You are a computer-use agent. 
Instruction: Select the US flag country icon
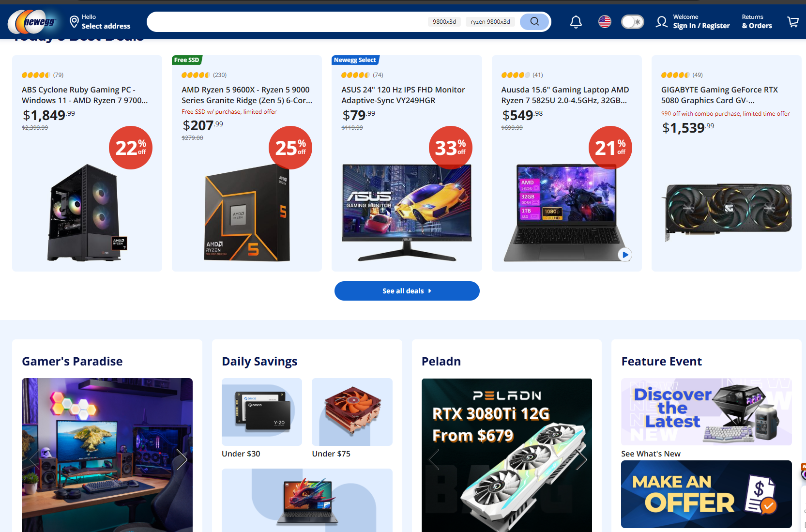coord(605,22)
